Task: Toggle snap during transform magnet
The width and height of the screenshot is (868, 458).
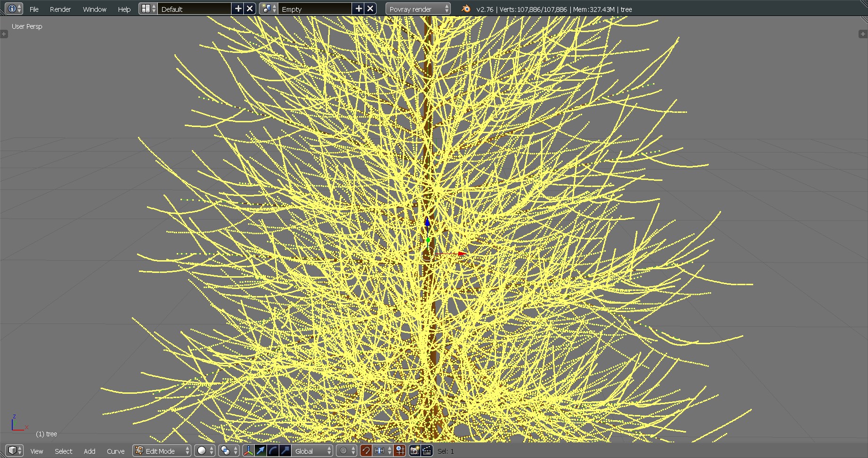Action: pos(366,451)
